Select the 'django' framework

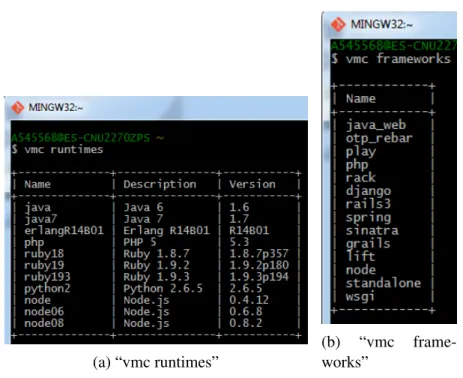point(368,191)
